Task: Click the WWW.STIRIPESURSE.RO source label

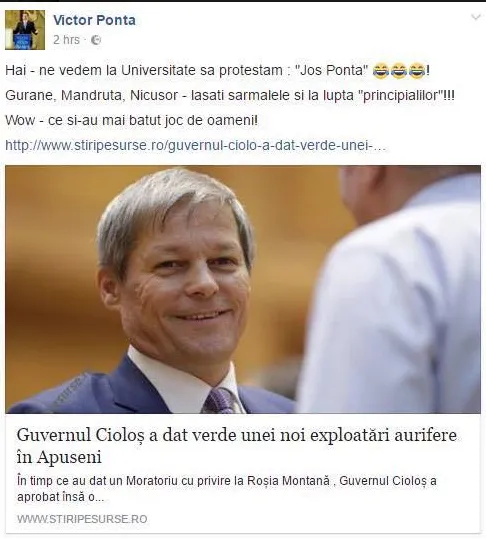Action: pyautogui.click(x=82, y=519)
